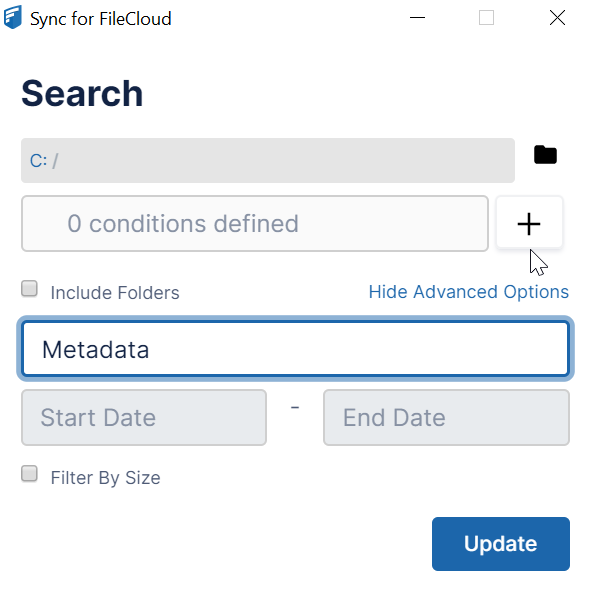Viewport: 591px width, 611px height.
Task: Open the End Date picker field
Action: click(x=446, y=417)
